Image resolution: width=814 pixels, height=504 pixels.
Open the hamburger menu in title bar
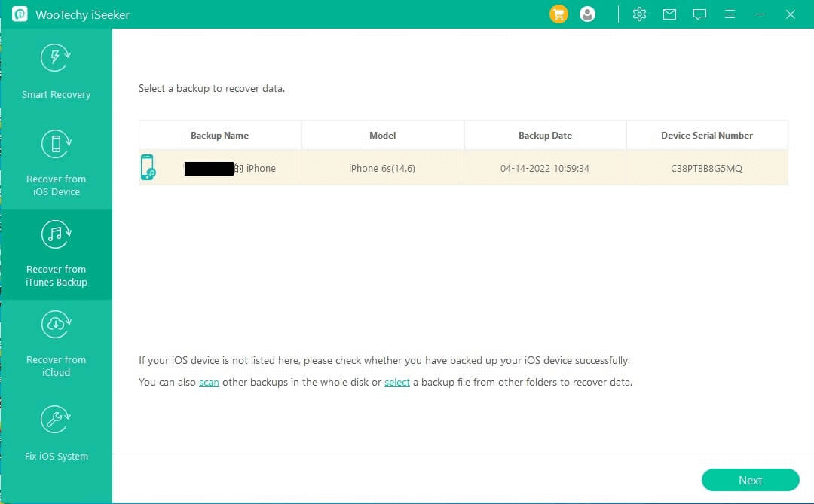pyautogui.click(x=730, y=14)
